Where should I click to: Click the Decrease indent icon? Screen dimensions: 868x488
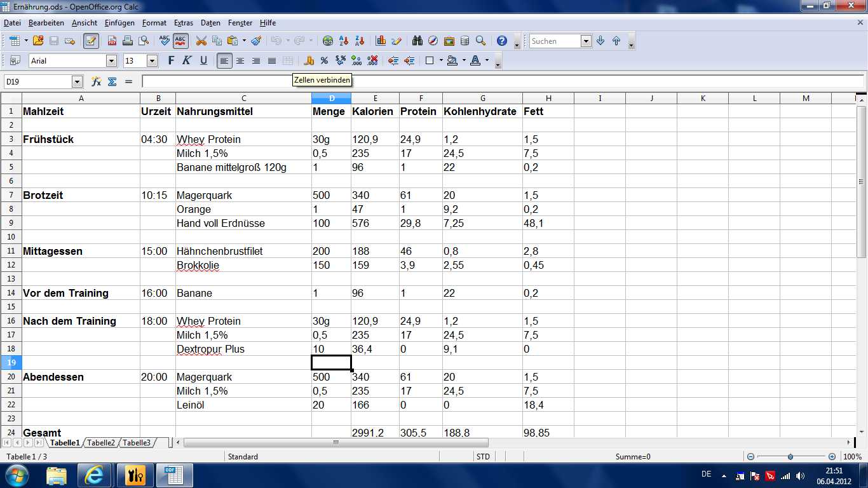(x=393, y=60)
